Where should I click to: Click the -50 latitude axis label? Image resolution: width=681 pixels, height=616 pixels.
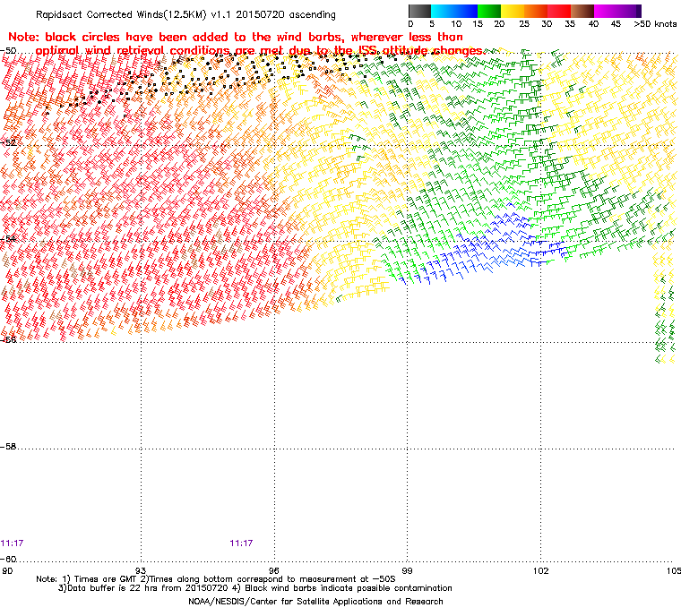point(8,51)
